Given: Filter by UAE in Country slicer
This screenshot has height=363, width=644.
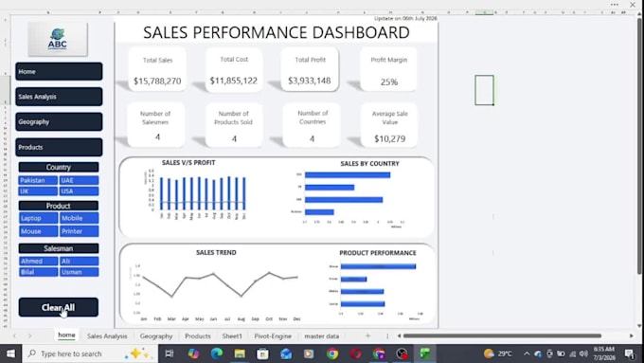Looking at the screenshot, I should (79, 180).
